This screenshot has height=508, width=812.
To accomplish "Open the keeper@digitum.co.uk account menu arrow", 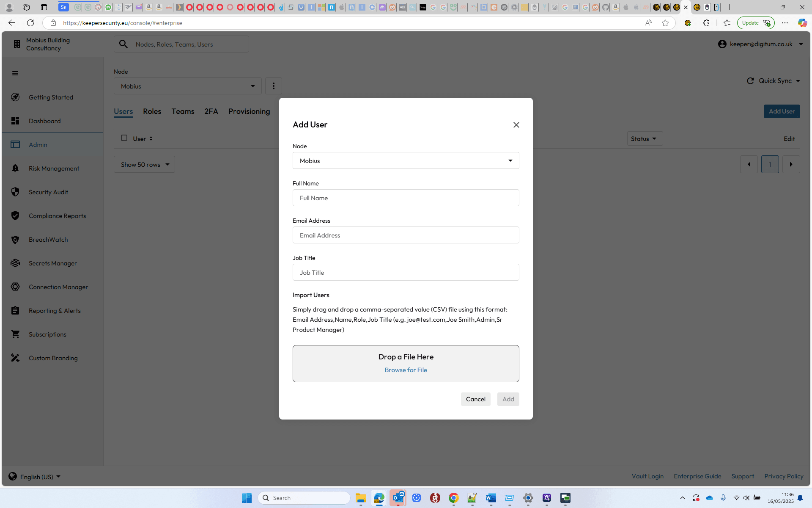I will coord(801,44).
